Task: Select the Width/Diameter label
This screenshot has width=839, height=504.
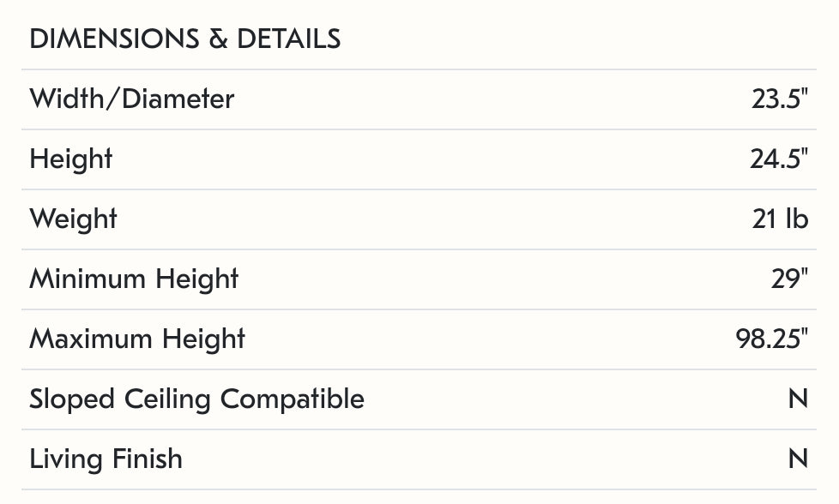Action: click(131, 99)
